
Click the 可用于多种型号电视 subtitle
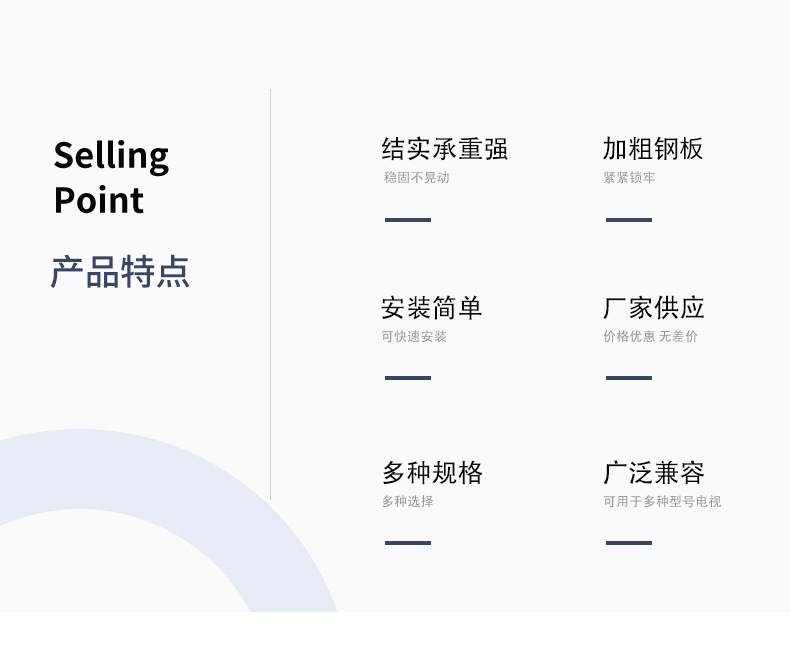pos(662,501)
